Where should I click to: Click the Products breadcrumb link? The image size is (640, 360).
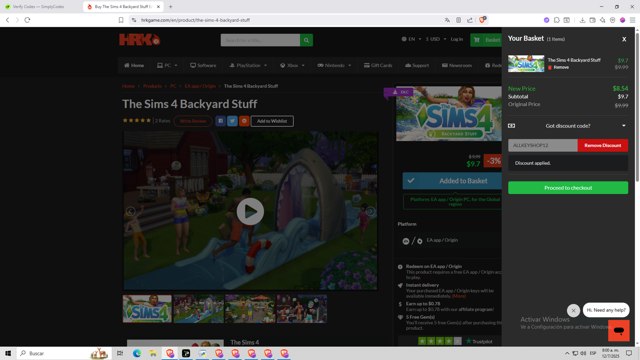152,86
